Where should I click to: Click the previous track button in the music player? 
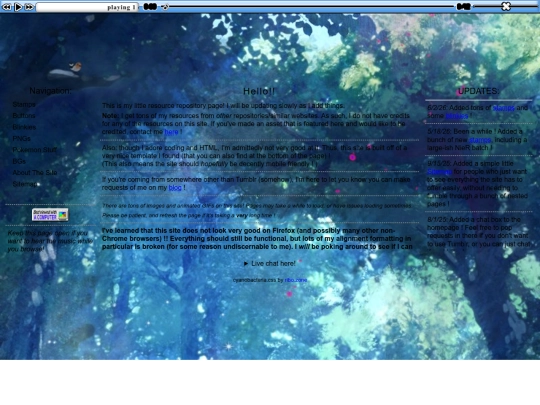point(7,7)
